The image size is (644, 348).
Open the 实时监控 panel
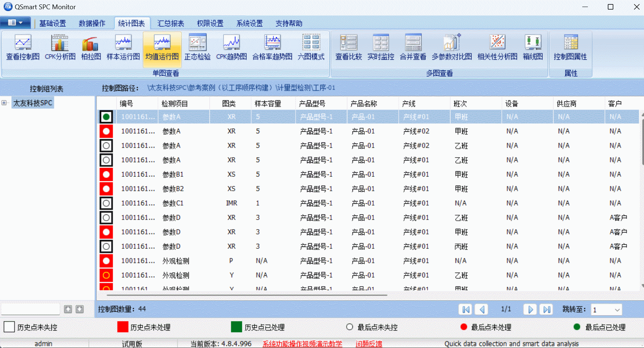[381, 47]
